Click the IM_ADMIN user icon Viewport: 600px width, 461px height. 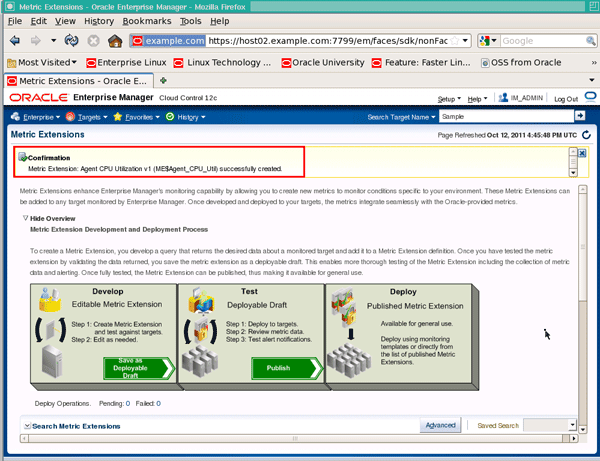503,98
